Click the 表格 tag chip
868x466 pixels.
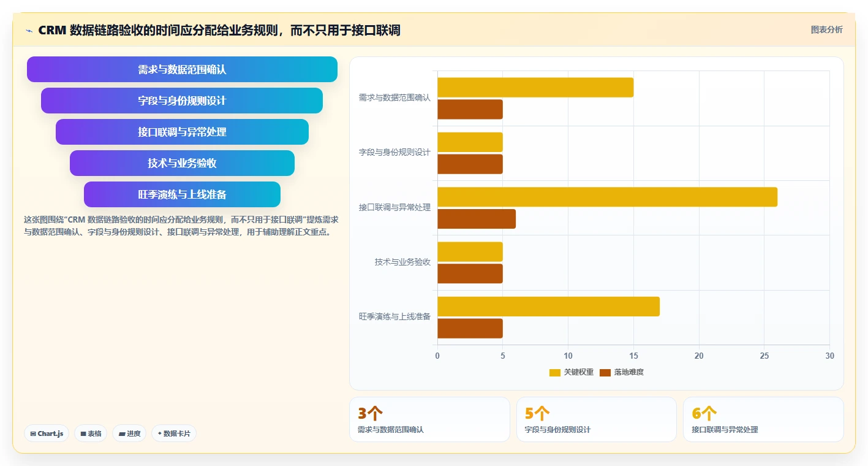[91, 434]
